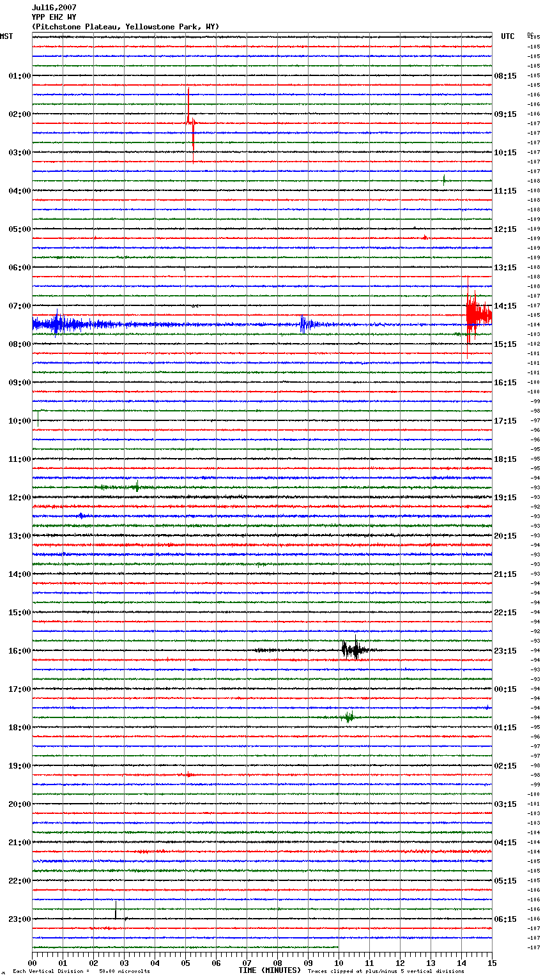This screenshot has width=543, height=980.
Task: Select the 23:00 MST time label
Action: [x=19, y=919]
